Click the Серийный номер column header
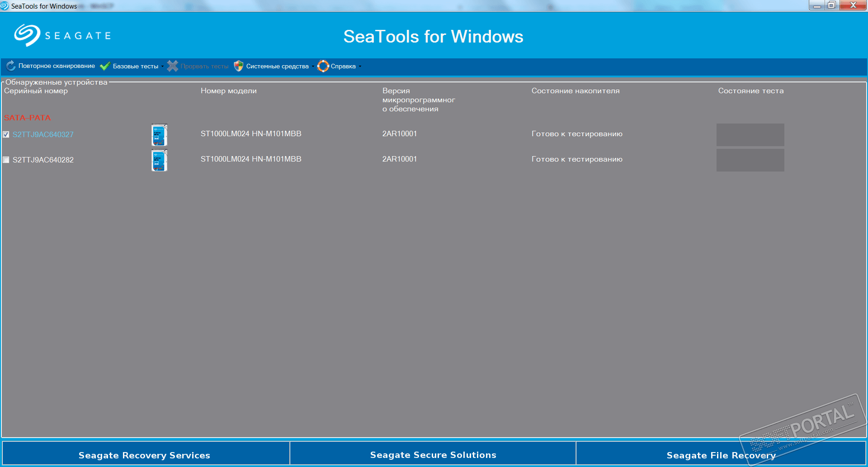The image size is (868, 467). coord(36,91)
